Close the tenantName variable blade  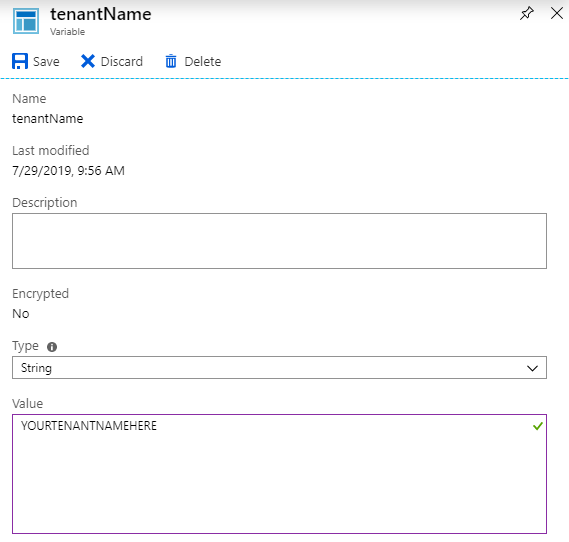click(557, 14)
